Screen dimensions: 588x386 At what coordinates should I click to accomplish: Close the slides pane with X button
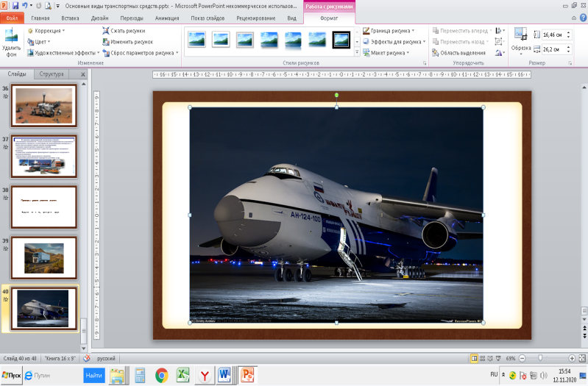(x=83, y=74)
